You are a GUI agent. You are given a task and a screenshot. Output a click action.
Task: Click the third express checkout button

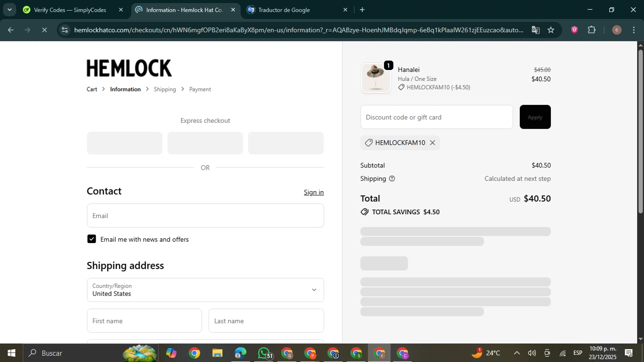(x=286, y=143)
